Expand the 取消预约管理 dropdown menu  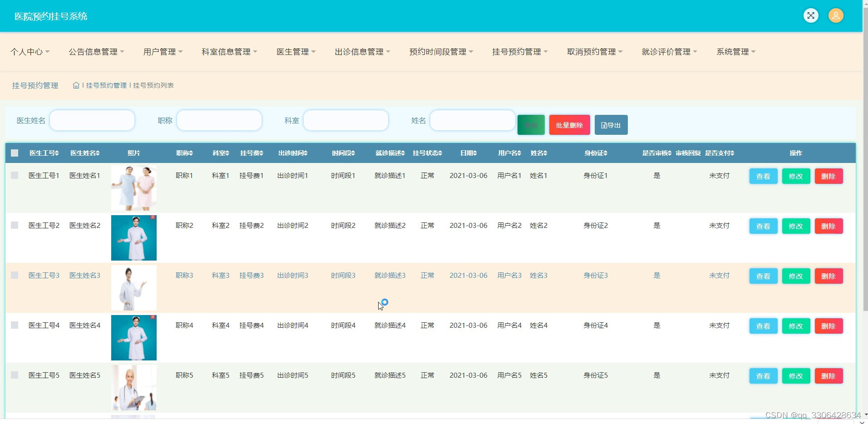coord(595,52)
